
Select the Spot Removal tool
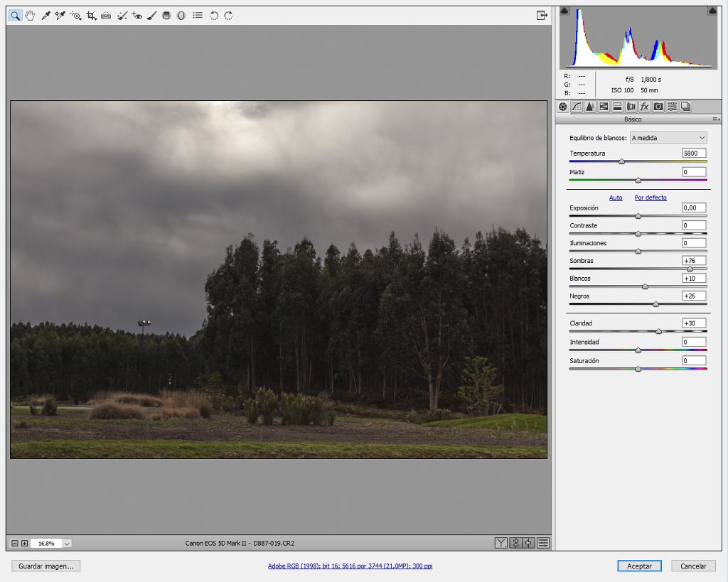122,16
